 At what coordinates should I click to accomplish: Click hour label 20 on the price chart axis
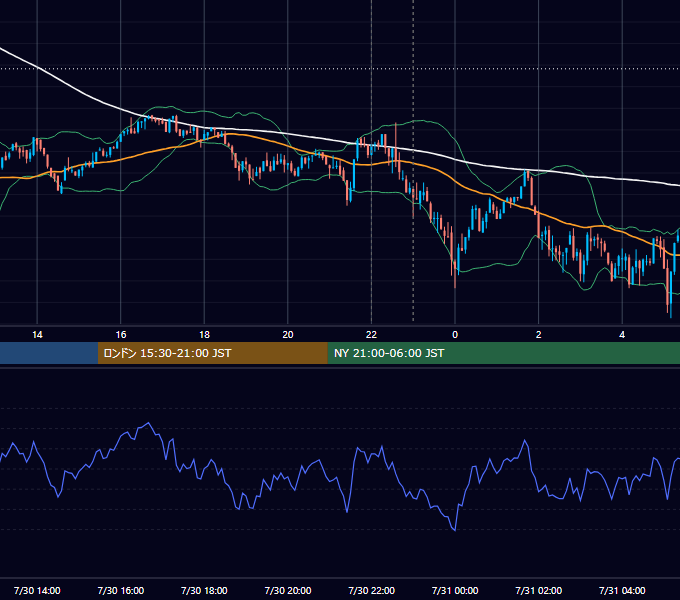[x=288, y=335]
